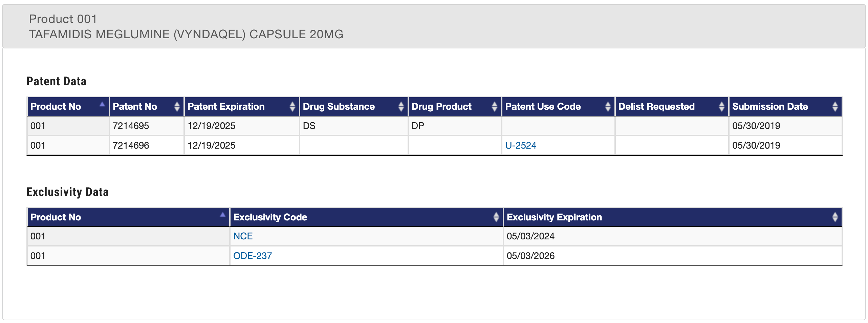This screenshot has height=323, width=868.
Task: Open the ODE-237 exclusivity code link
Action: [x=252, y=256]
